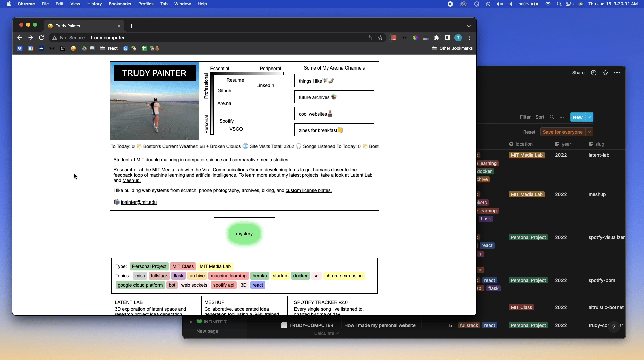Toggle the machine learning topic filter
644x360 pixels.
click(228, 276)
